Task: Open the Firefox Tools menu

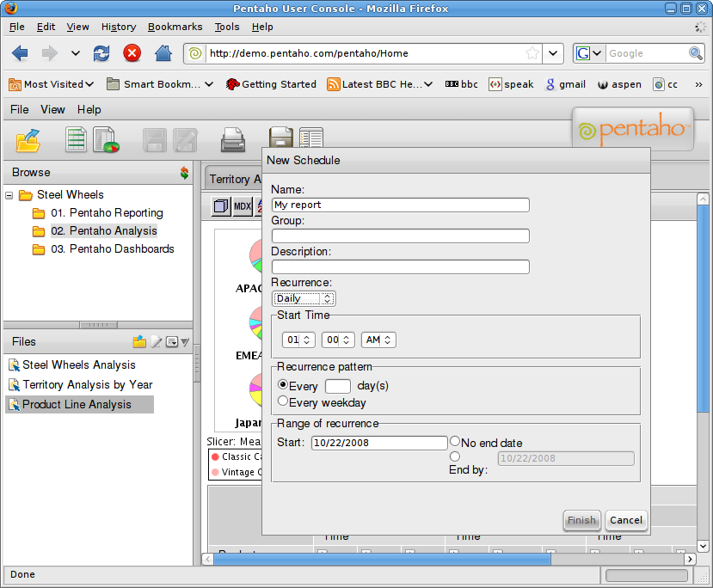Action: [227, 27]
